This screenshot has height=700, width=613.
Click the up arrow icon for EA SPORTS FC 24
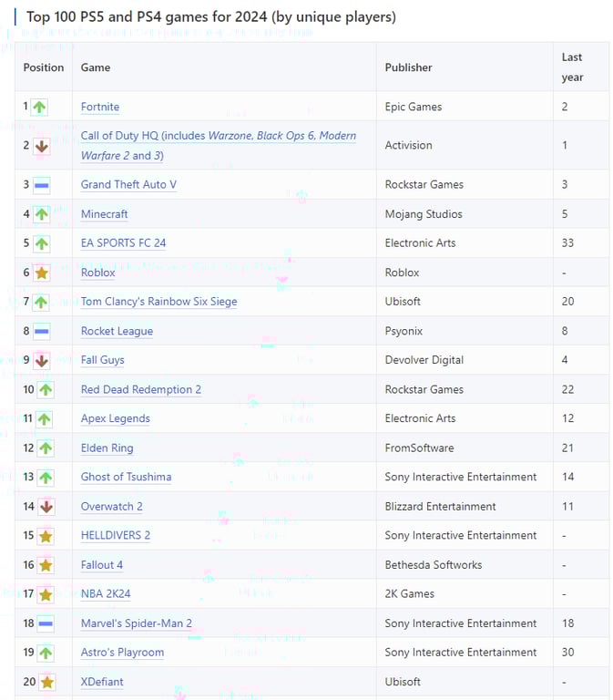pyautogui.click(x=42, y=243)
